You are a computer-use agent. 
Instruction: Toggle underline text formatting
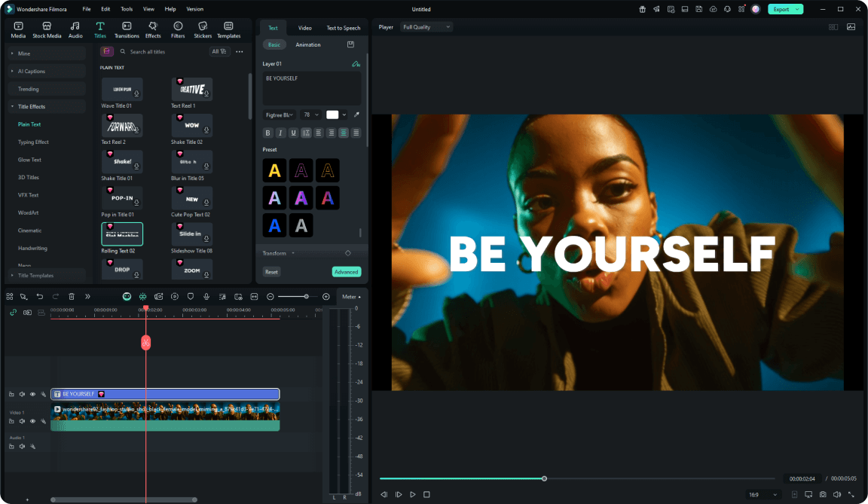coord(293,133)
